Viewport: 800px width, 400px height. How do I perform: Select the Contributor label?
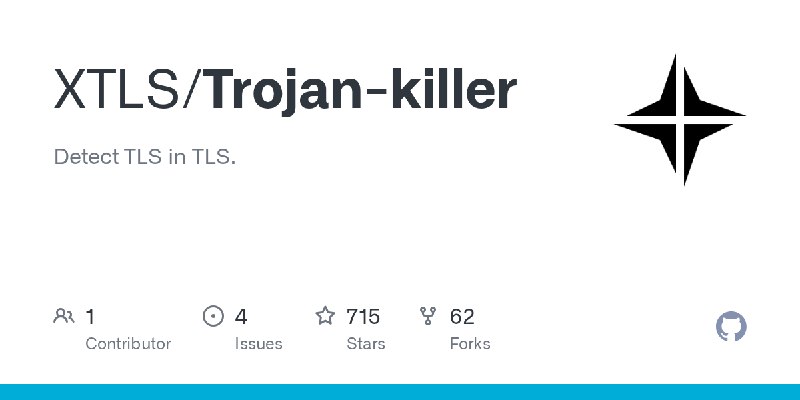[x=128, y=343]
